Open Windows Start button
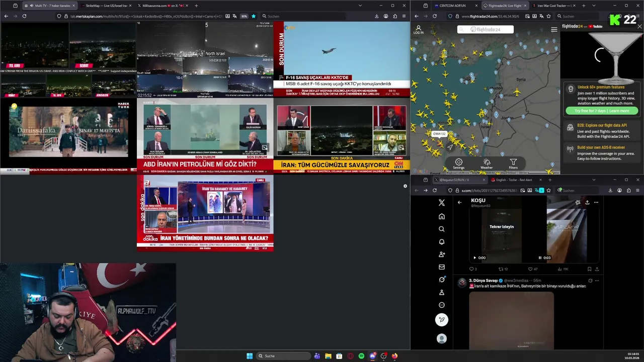Image resolution: width=644 pixels, height=362 pixels. click(x=250, y=356)
